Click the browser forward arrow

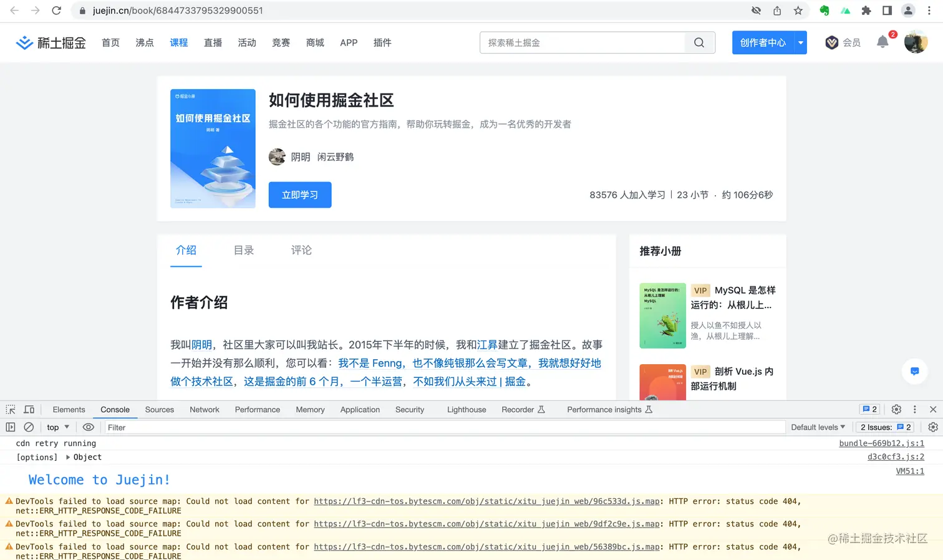coord(36,11)
